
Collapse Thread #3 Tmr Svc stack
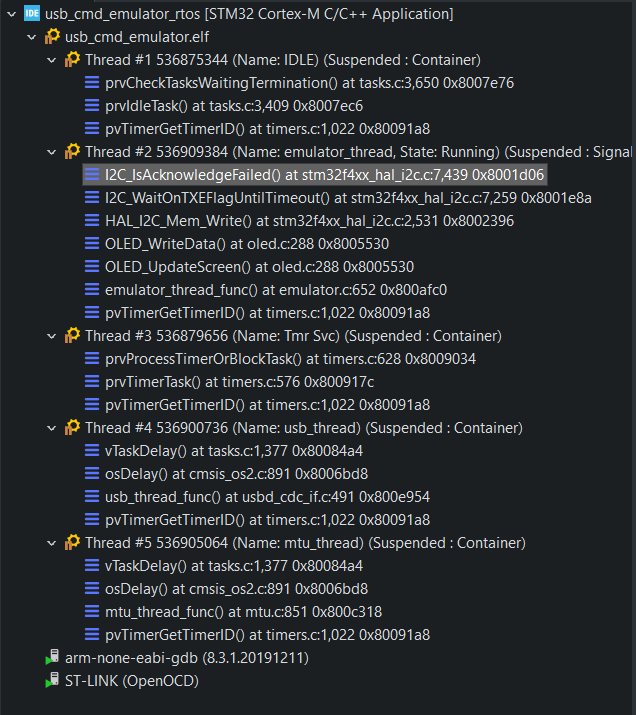(x=52, y=336)
